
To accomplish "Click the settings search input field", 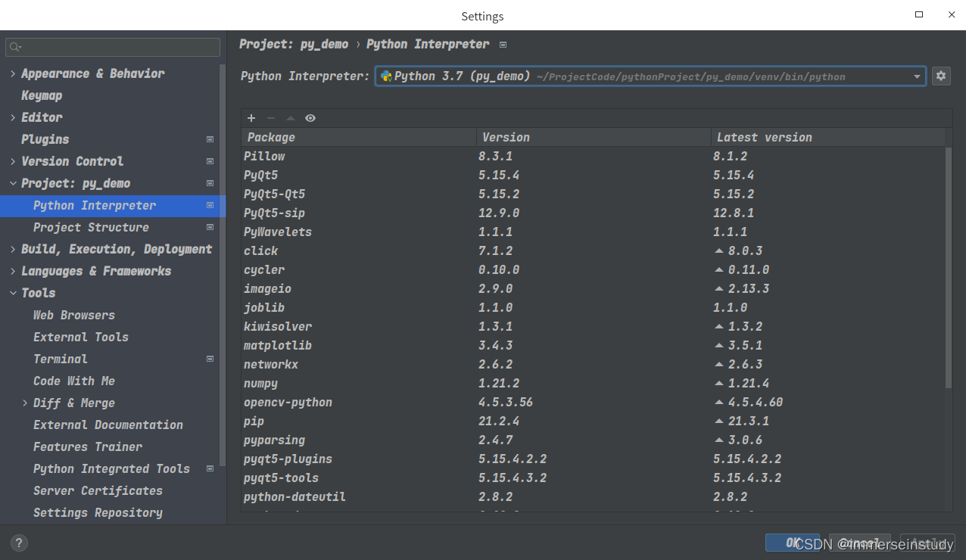I will (113, 47).
